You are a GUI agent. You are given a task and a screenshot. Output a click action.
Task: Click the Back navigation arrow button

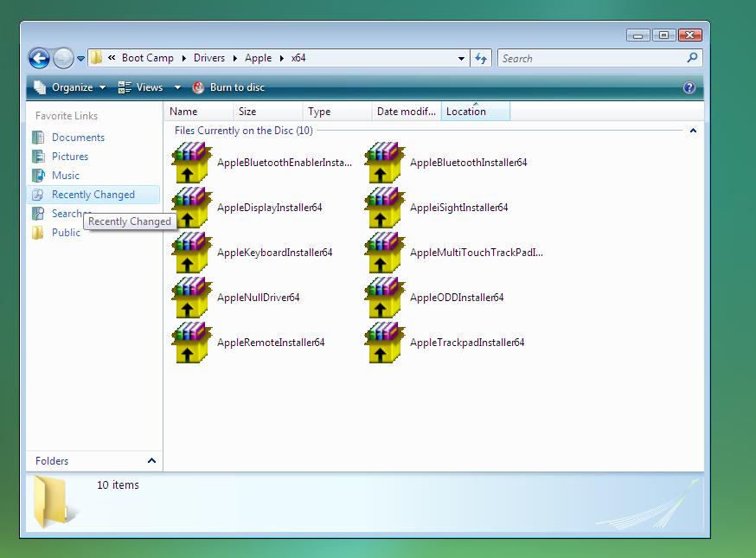click(x=39, y=58)
